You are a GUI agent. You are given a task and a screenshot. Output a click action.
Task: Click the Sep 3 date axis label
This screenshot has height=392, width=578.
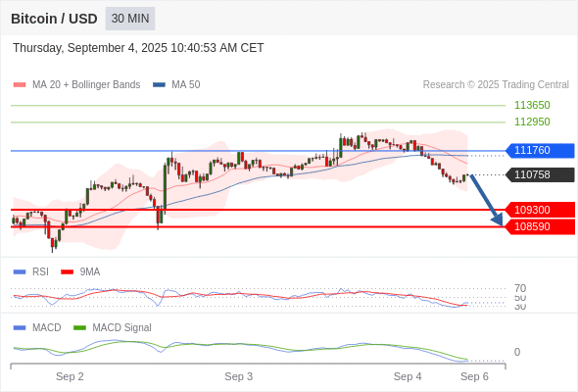[x=238, y=376]
